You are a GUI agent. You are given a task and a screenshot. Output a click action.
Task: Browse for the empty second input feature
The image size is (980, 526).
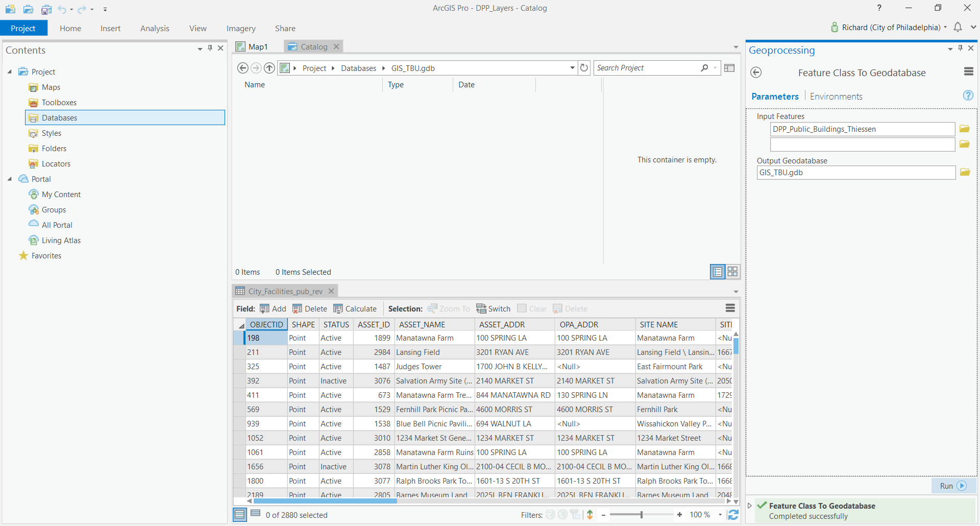point(964,145)
